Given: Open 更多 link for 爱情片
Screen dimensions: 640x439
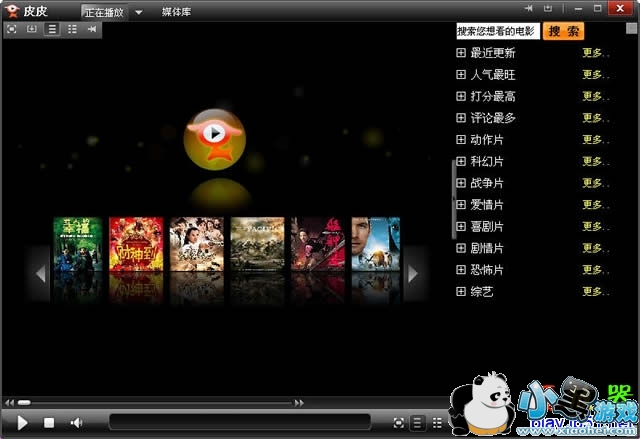Looking at the screenshot, I should (x=595, y=204).
